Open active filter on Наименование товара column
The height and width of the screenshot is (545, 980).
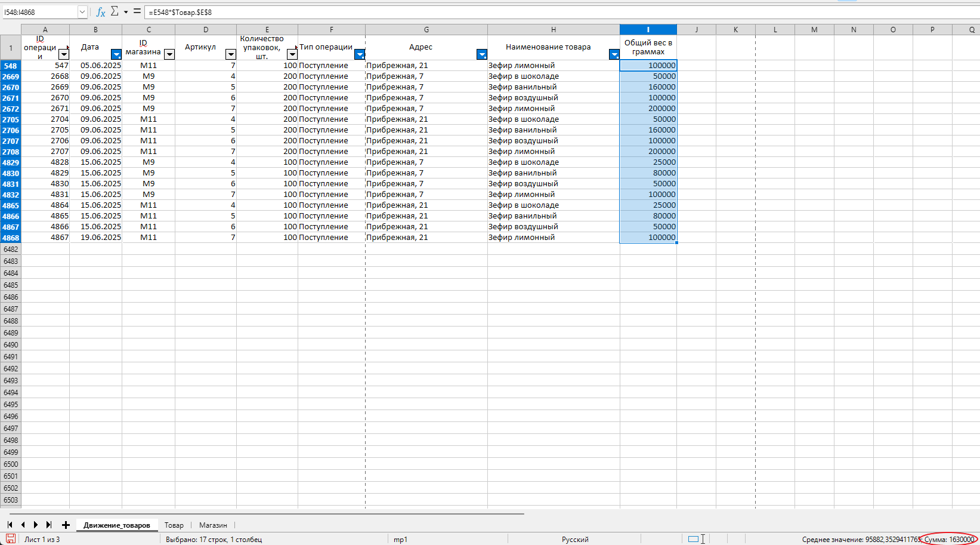(x=614, y=54)
